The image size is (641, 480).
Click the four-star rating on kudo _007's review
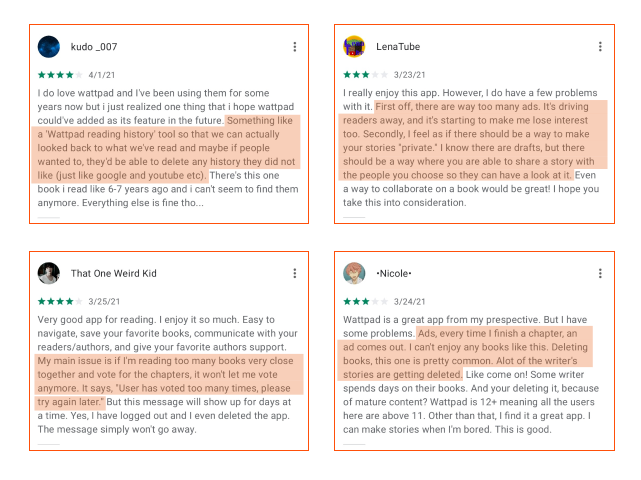point(60,75)
